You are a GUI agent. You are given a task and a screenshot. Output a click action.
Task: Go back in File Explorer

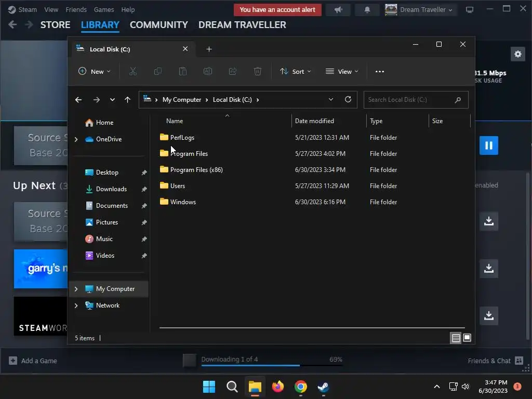(78, 100)
